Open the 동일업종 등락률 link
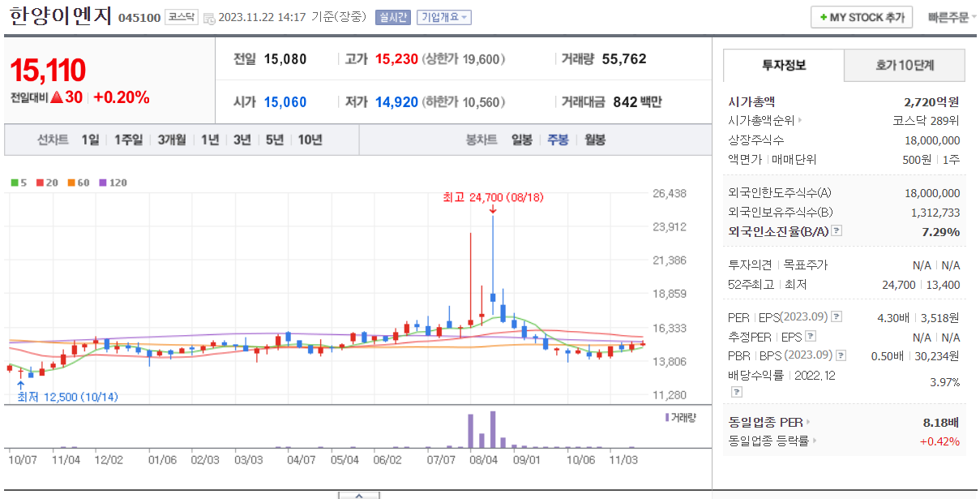980x499 pixels. point(772,441)
